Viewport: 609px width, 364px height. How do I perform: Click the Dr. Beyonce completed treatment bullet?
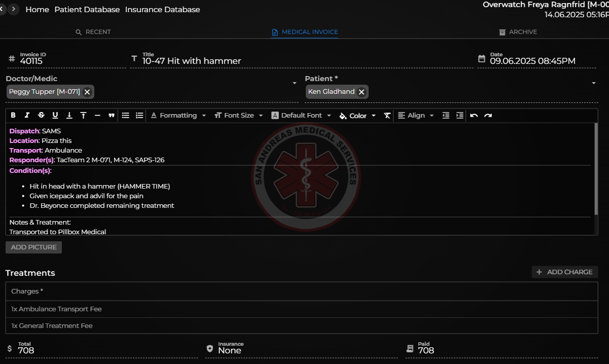pyautogui.click(x=102, y=206)
